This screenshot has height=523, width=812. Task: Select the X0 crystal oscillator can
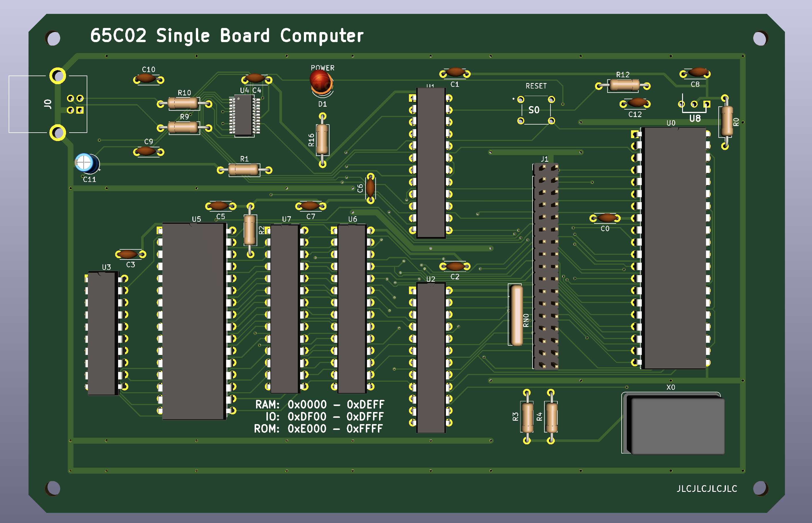(x=676, y=425)
